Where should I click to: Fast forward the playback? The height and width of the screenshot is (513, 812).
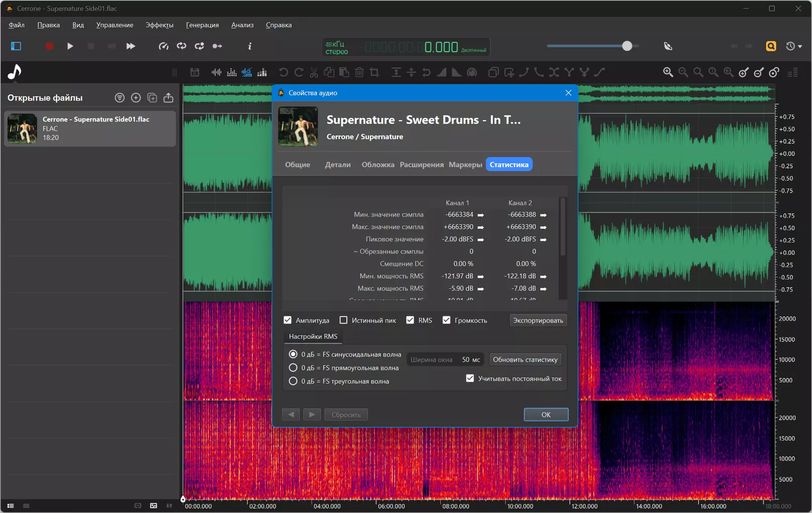point(131,46)
